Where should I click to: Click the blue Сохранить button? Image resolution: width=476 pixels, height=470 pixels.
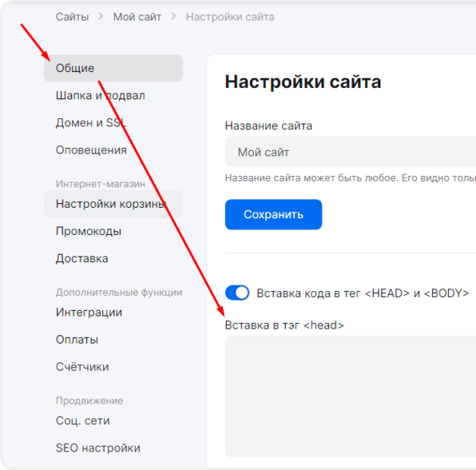pyautogui.click(x=273, y=214)
